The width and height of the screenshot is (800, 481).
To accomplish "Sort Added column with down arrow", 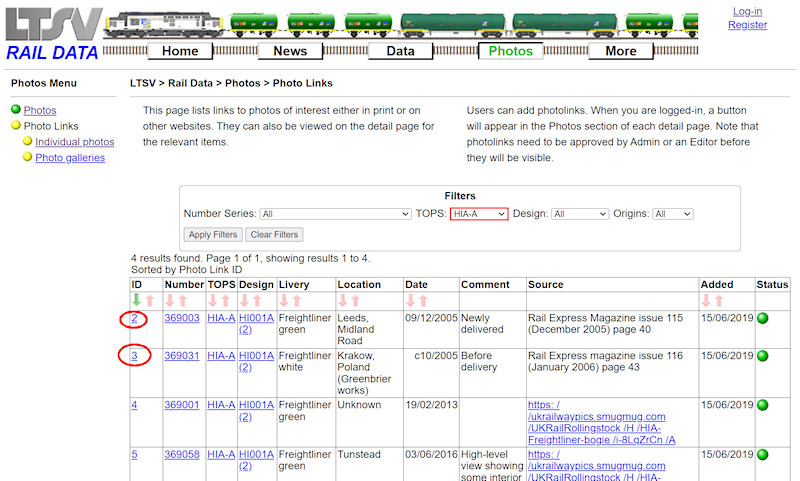I will (x=706, y=300).
